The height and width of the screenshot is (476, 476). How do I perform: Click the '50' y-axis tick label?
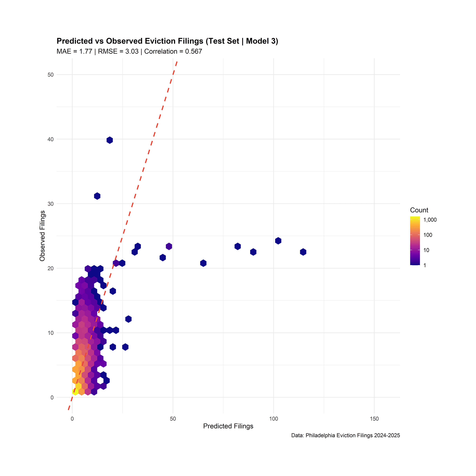[51, 75]
